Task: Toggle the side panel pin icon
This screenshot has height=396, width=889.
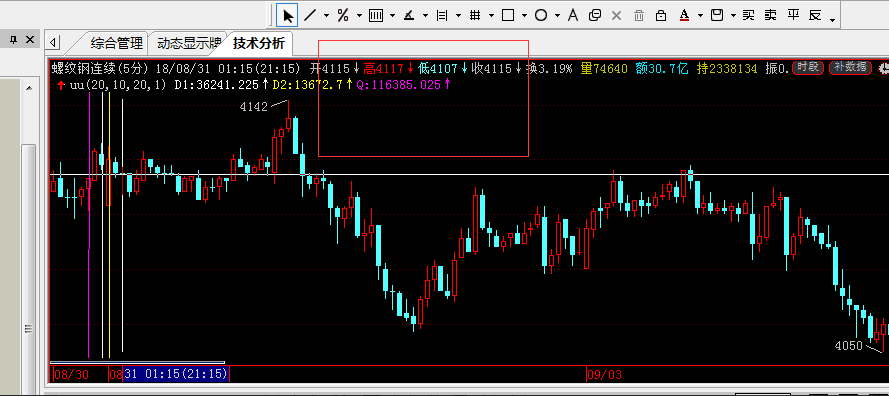Action: point(14,39)
